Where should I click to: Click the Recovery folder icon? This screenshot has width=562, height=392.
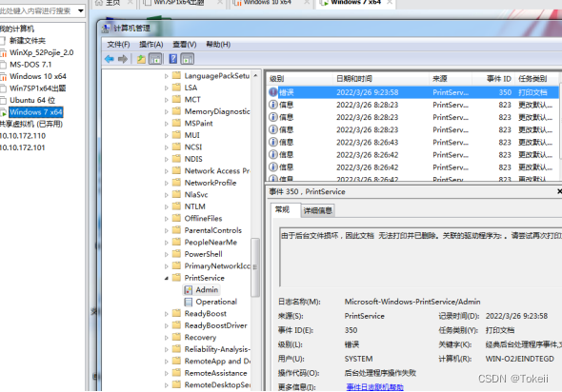coord(176,337)
